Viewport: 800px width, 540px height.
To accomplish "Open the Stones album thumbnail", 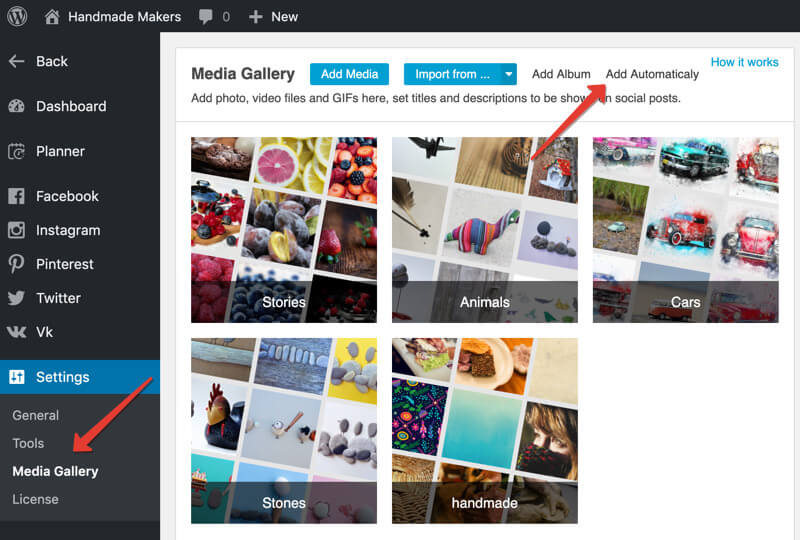I will [x=284, y=431].
